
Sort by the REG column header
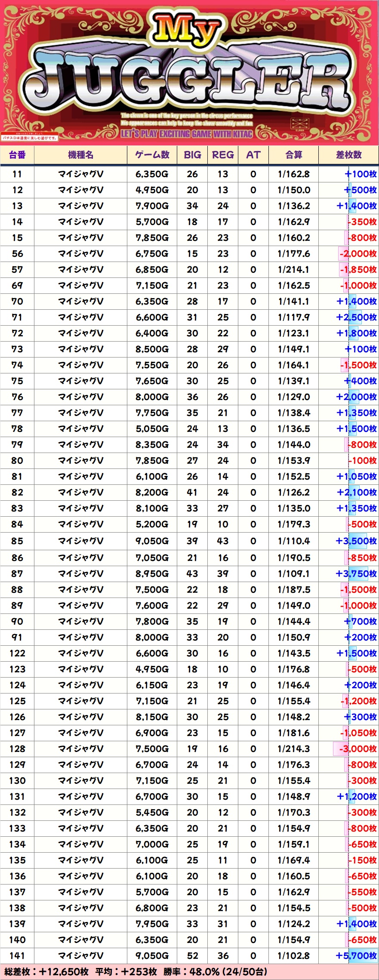(223, 155)
